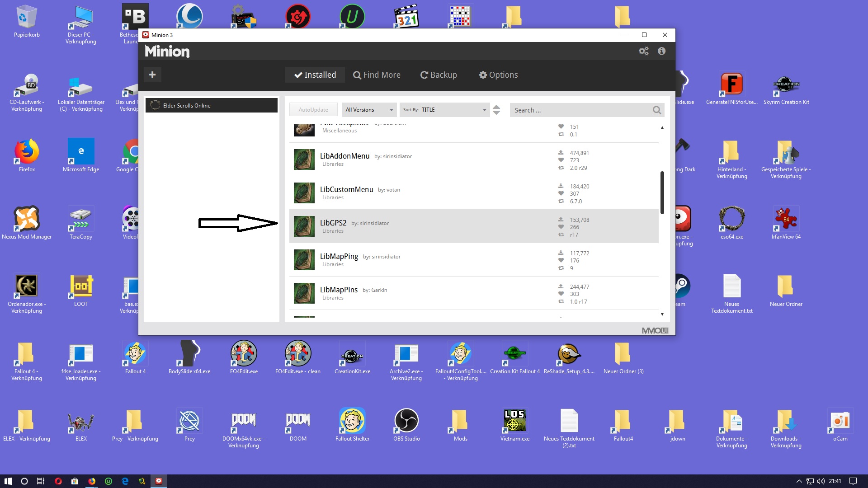Click the AutoUpdate button
The width and height of the screenshot is (868, 488).
[x=313, y=109]
